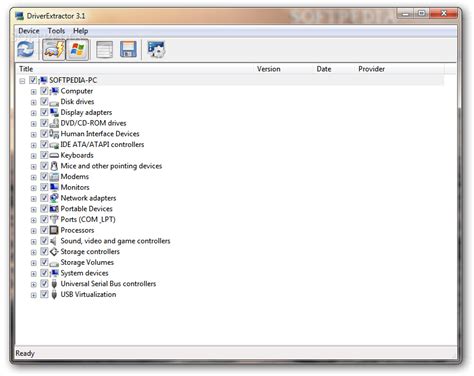The image size is (474, 376).
Task: Toggle the USB Virtualization checkbox
Action: tap(44, 294)
